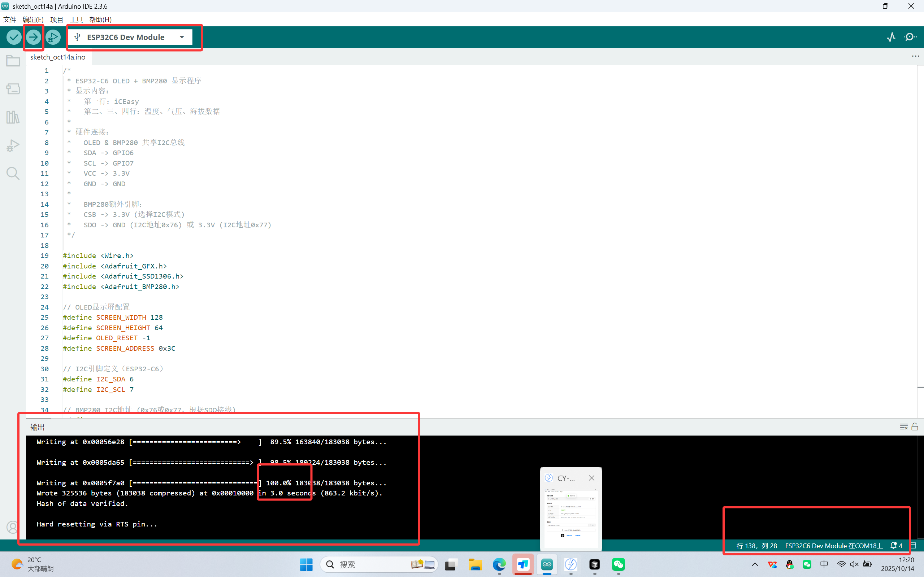The image size is (924, 577).
Task: Open the editor tab three-dots menu
Action: tap(915, 56)
